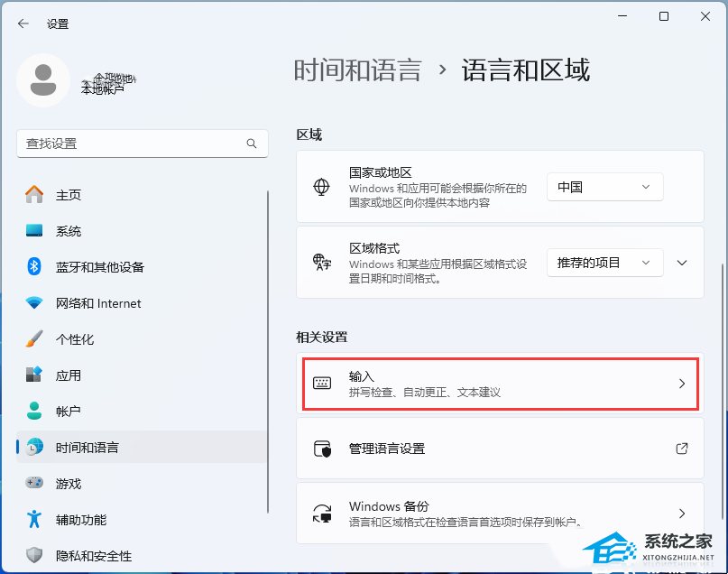The image size is (728, 574).
Task: Click the 相关设置 section heading
Action: point(322,338)
